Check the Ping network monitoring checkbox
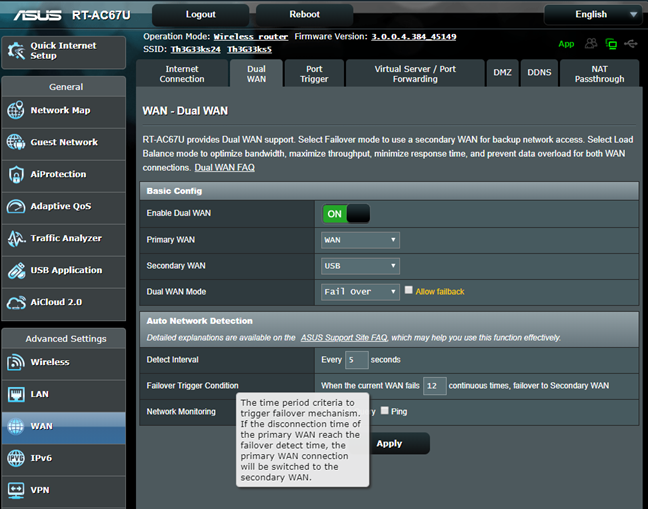The height and width of the screenshot is (509, 648). pos(384,410)
